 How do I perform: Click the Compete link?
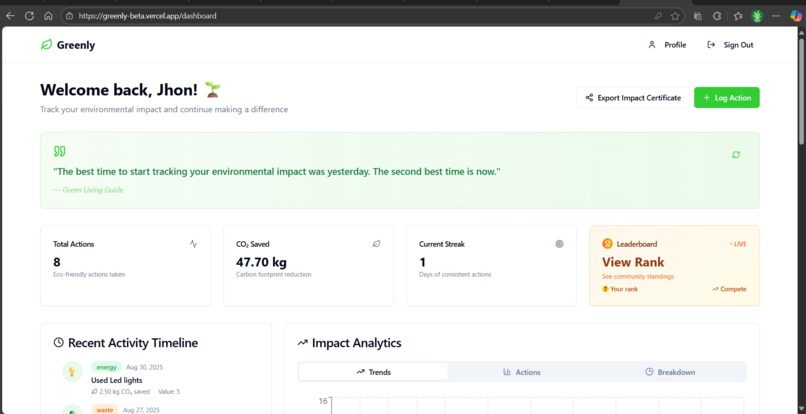point(729,289)
